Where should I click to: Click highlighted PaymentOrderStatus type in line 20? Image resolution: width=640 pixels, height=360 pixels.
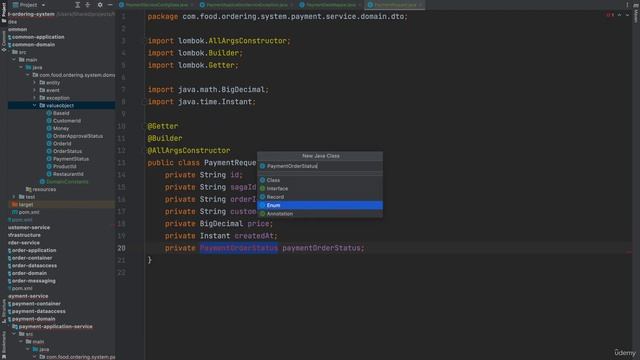click(x=239, y=248)
